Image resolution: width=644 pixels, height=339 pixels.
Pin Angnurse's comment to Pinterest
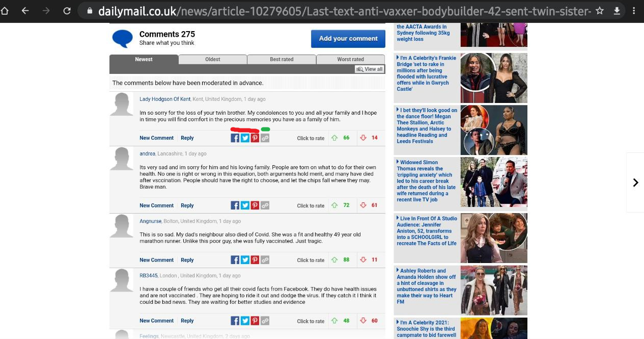(255, 259)
